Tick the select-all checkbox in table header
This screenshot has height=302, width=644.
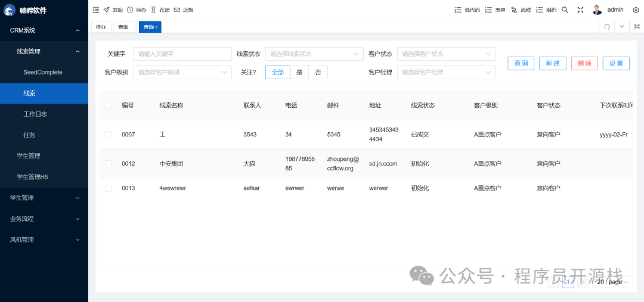pos(109,105)
